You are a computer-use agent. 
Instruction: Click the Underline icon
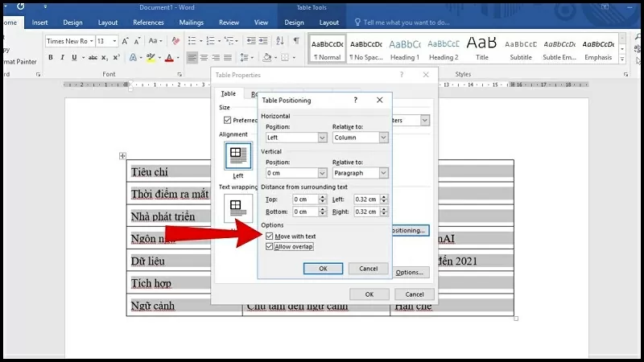[73, 58]
